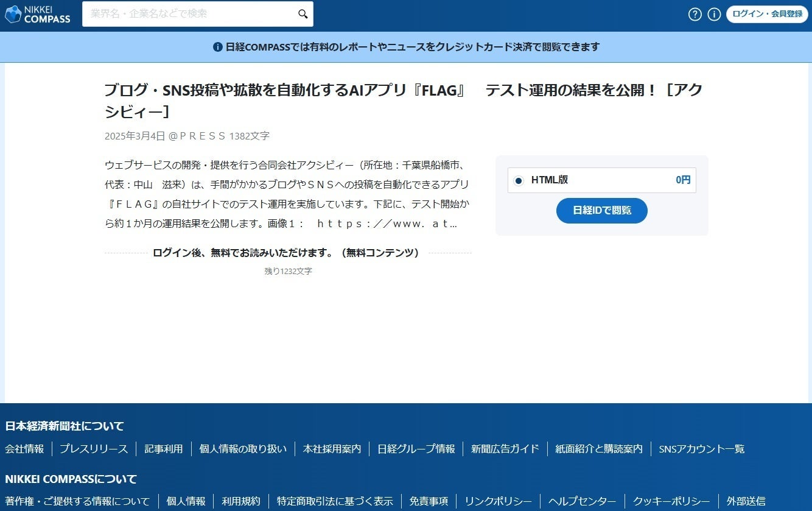The height and width of the screenshot is (511, 812).
Task: Open the information circle icon in header
Action: (714, 14)
